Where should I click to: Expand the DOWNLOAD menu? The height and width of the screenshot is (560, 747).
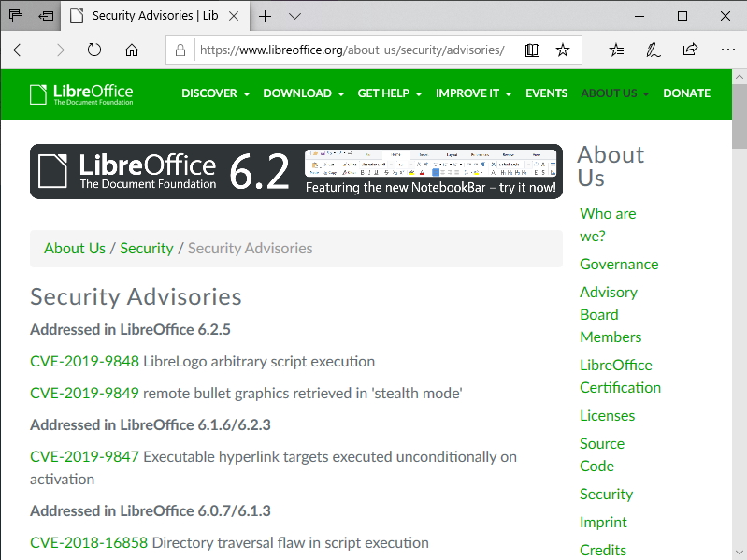(x=304, y=93)
